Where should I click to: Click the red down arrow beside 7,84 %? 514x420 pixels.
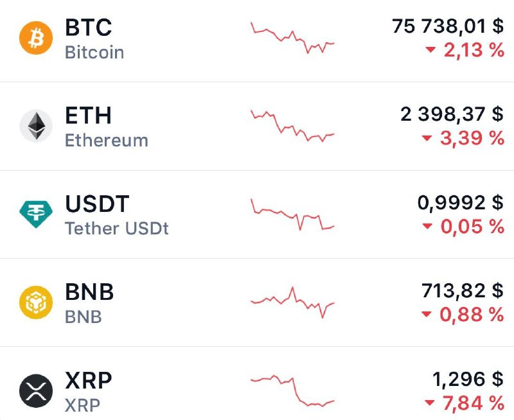(429, 402)
